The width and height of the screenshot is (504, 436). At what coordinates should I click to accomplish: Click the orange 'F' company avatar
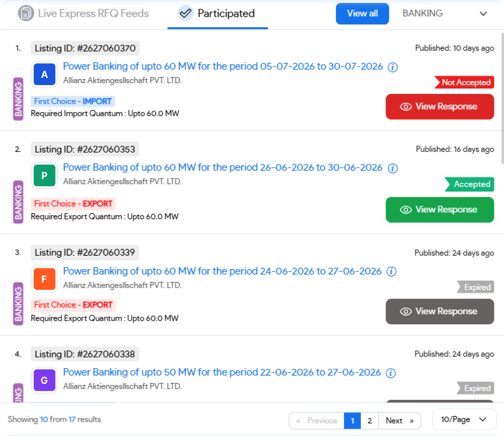(x=45, y=279)
